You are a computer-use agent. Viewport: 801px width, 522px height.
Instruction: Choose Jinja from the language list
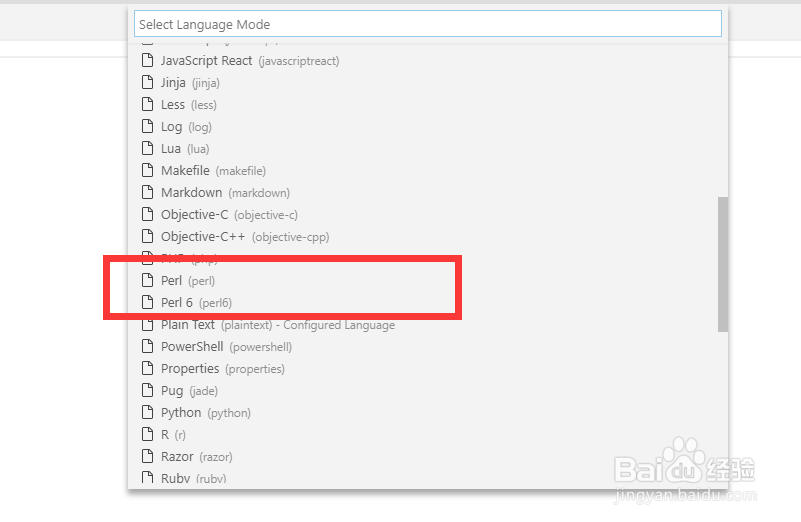[428, 82]
